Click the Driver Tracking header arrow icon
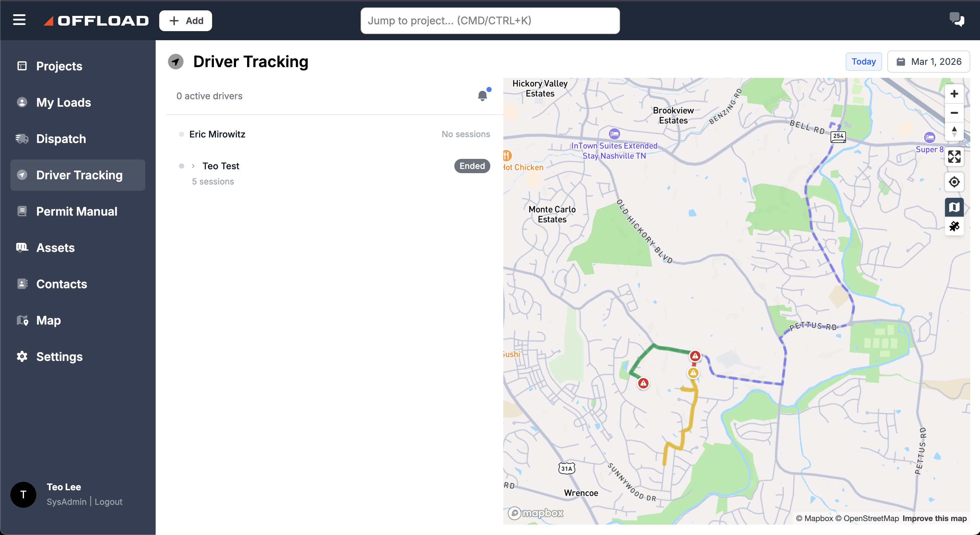The height and width of the screenshot is (535, 980). pos(176,62)
